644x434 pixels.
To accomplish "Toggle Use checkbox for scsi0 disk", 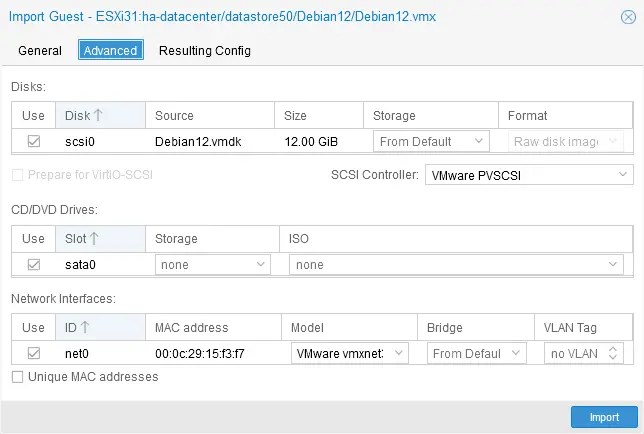I will [x=34, y=141].
